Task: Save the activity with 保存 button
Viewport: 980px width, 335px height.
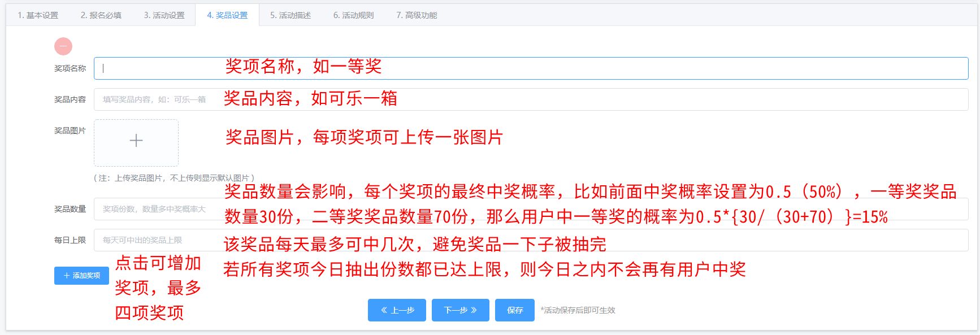Action: (514, 310)
